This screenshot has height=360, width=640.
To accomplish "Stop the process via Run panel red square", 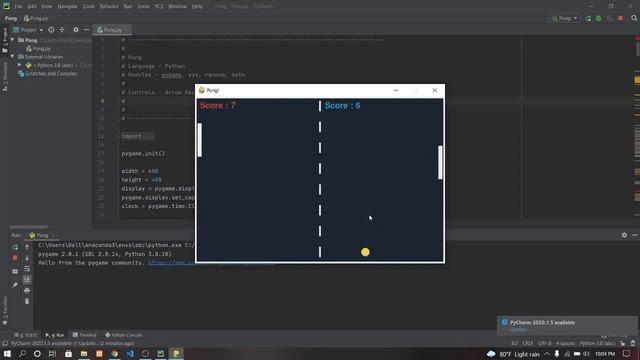I will pos(15,258).
